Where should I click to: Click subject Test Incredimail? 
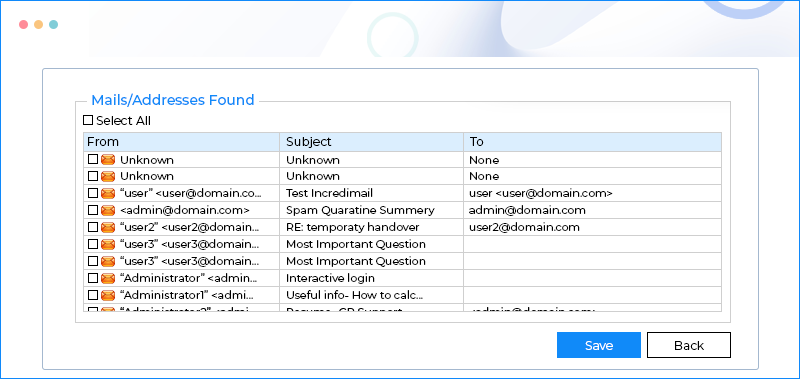tap(329, 193)
